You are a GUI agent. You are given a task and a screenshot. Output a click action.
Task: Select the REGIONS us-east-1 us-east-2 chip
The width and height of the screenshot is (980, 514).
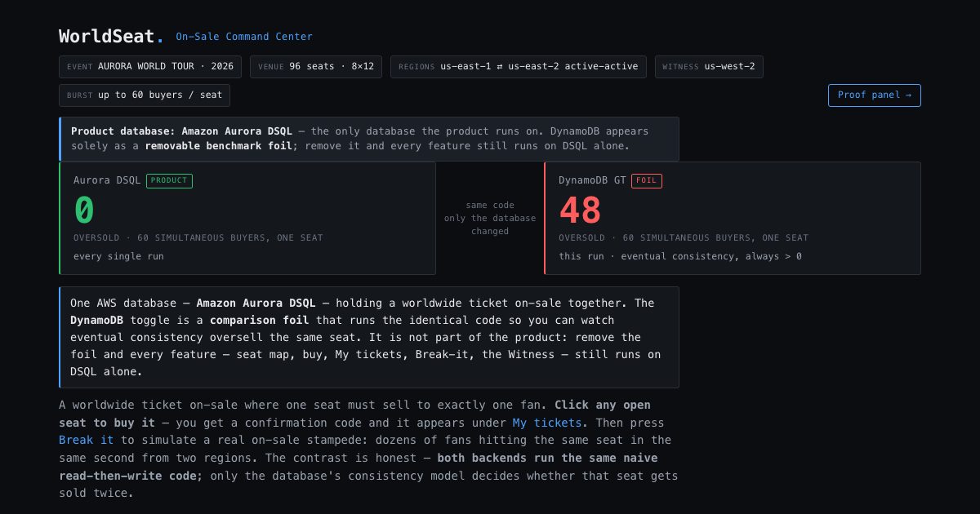pos(519,67)
